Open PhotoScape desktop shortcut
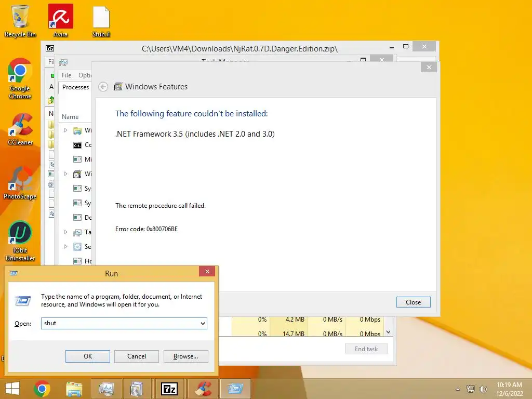The height and width of the screenshot is (399, 532). [x=20, y=183]
